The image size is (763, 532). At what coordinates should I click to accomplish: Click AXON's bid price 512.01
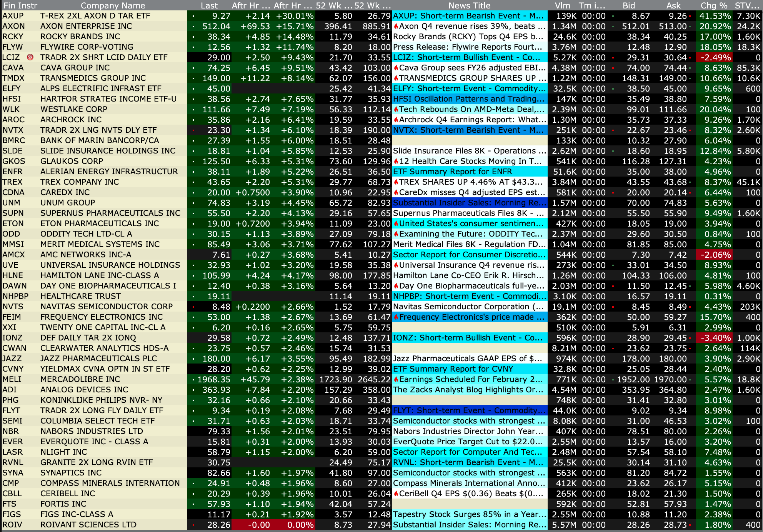[636, 26]
